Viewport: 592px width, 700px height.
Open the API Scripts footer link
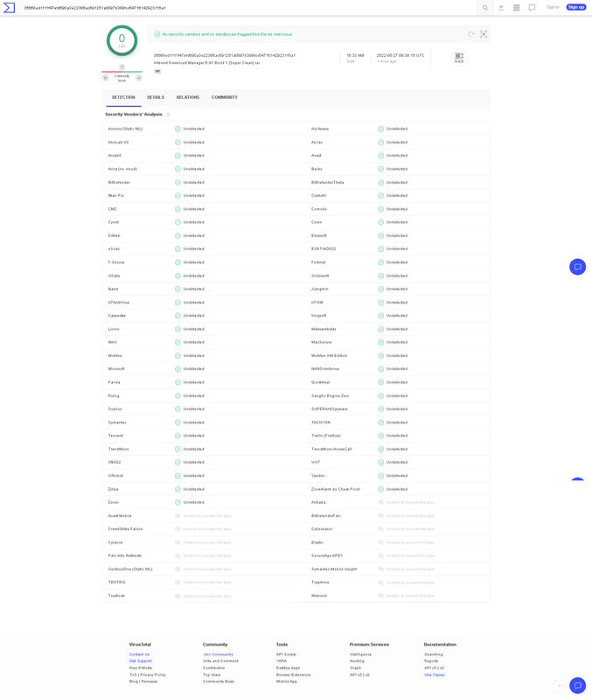click(x=286, y=654)
